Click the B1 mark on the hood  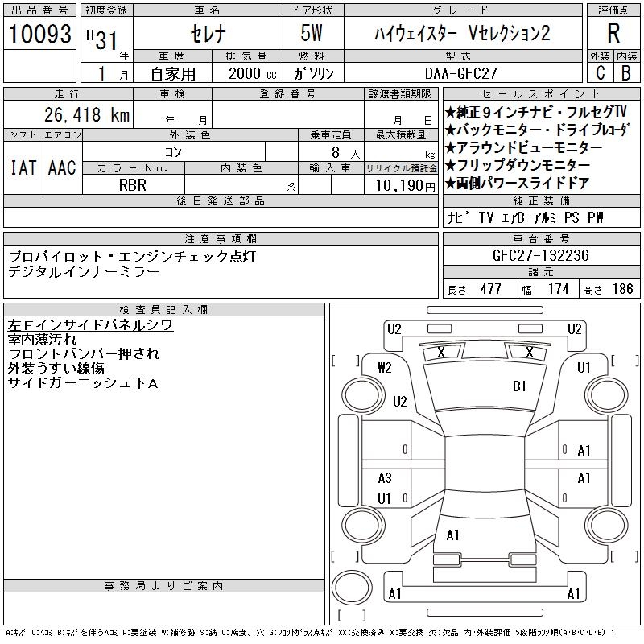(519, 386)
